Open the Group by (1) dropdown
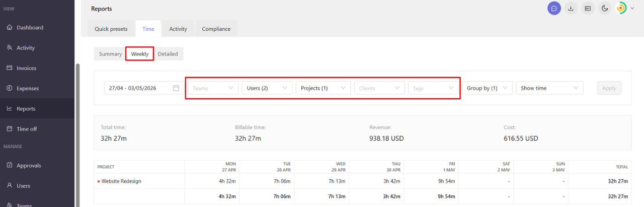The image size is (644, 207). pyautogui.click(x=487, y=88)
